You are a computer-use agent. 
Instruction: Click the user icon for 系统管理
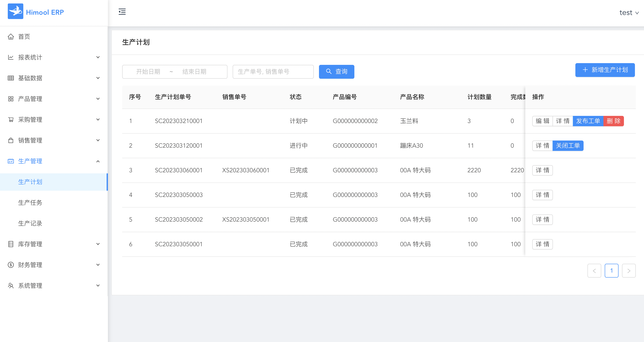[x=11, y=285]
